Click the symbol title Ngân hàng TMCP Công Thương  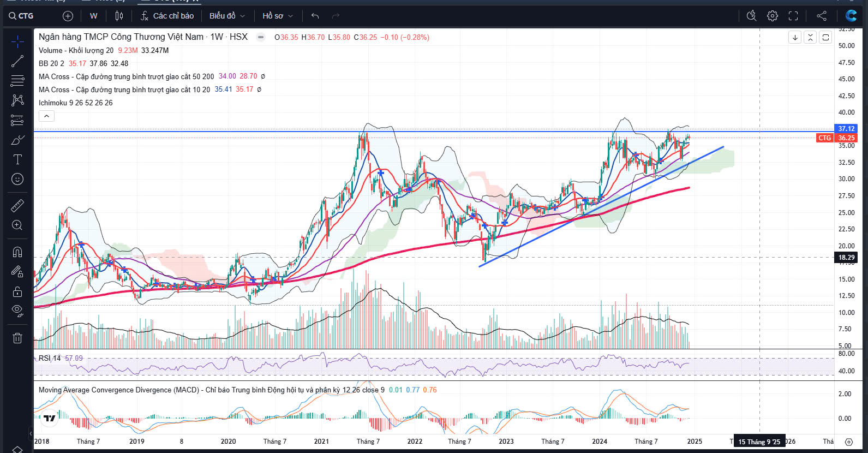click(121, 37)
